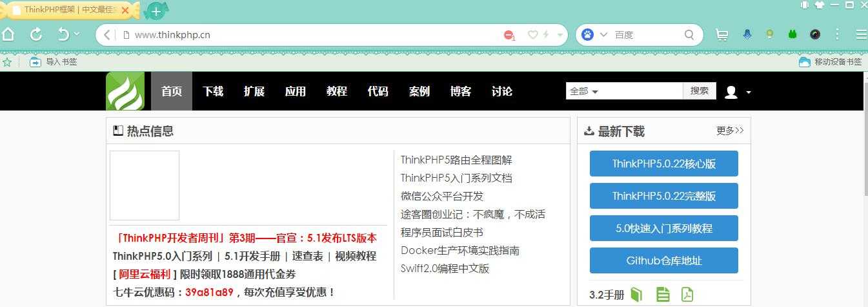Expand the address bar dropdown arrow

tap(560, 35)
